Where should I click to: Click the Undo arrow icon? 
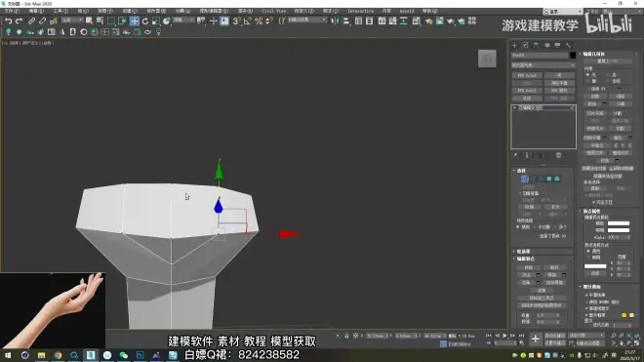point(8,20)
